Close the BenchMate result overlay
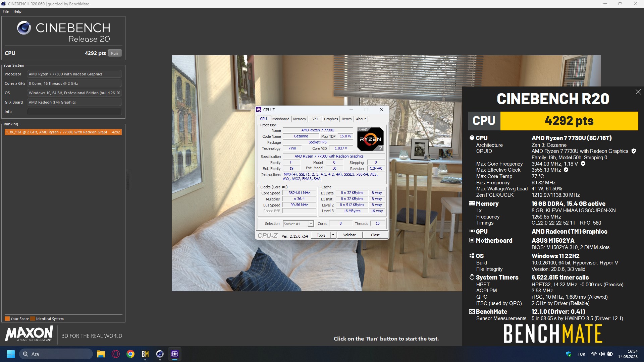The height and width of the screenshot is (362, 644). pos(638,92)
